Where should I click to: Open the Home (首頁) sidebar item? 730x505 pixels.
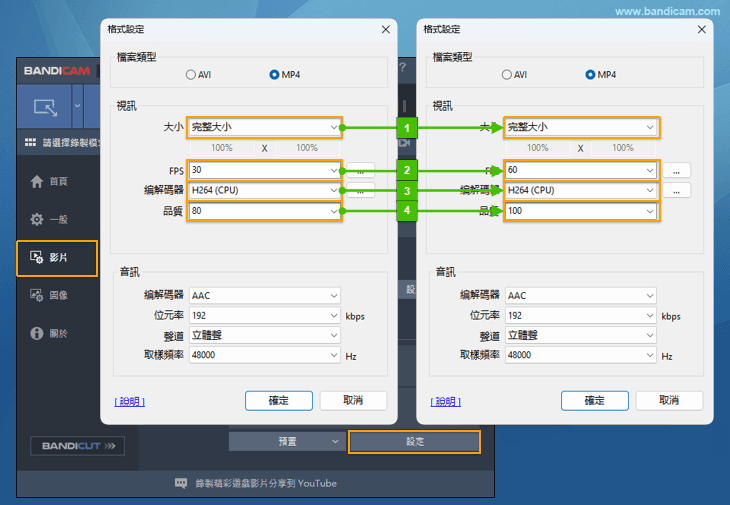click(49, 181)
